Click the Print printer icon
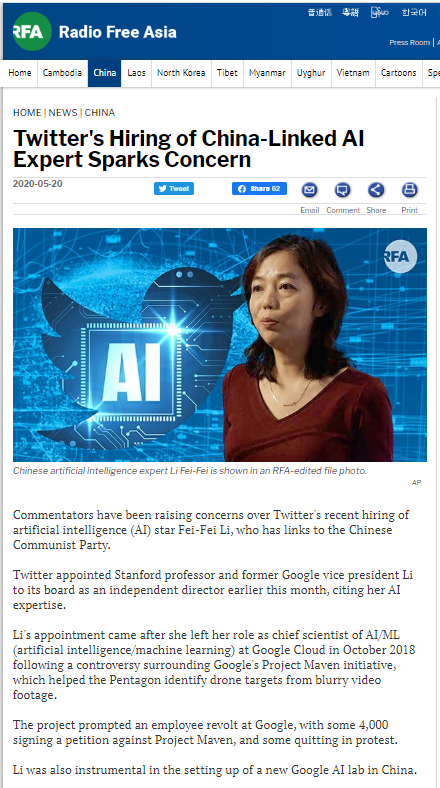 pos(409,190)
